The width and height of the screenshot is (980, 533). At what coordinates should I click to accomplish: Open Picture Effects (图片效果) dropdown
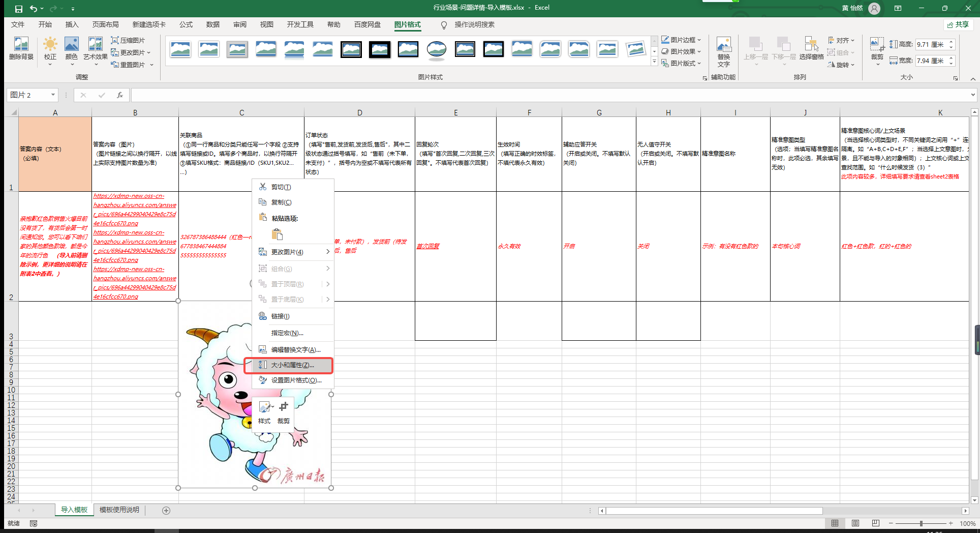pos(681,51)
